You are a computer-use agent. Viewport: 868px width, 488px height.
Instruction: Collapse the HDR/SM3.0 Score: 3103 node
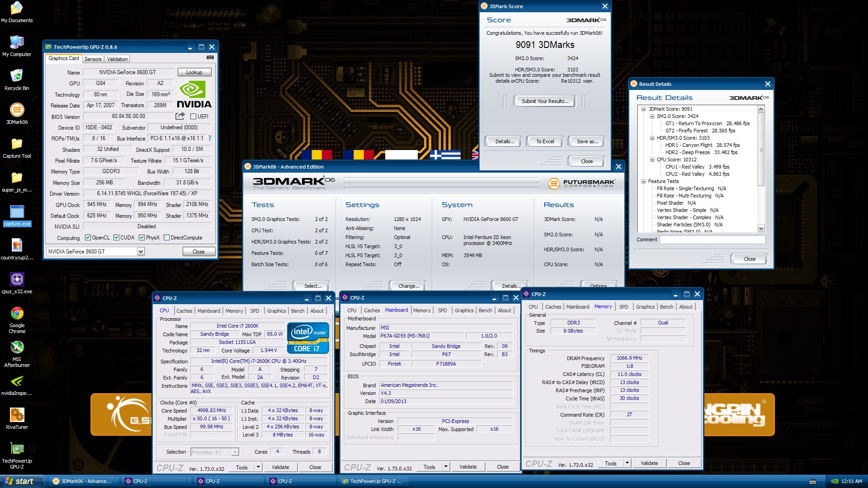tap(652, 138)
